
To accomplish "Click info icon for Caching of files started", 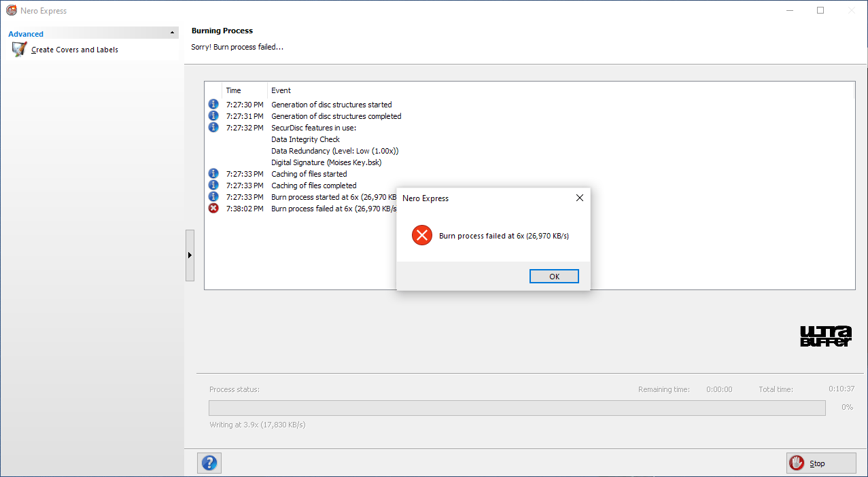I will [x=213, y=174].
